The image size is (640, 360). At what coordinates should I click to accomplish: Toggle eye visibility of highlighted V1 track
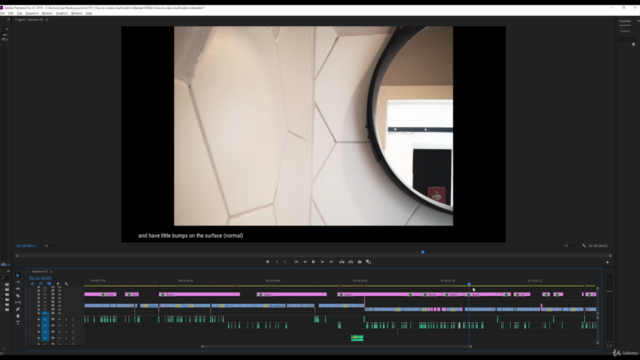point(60,313)
